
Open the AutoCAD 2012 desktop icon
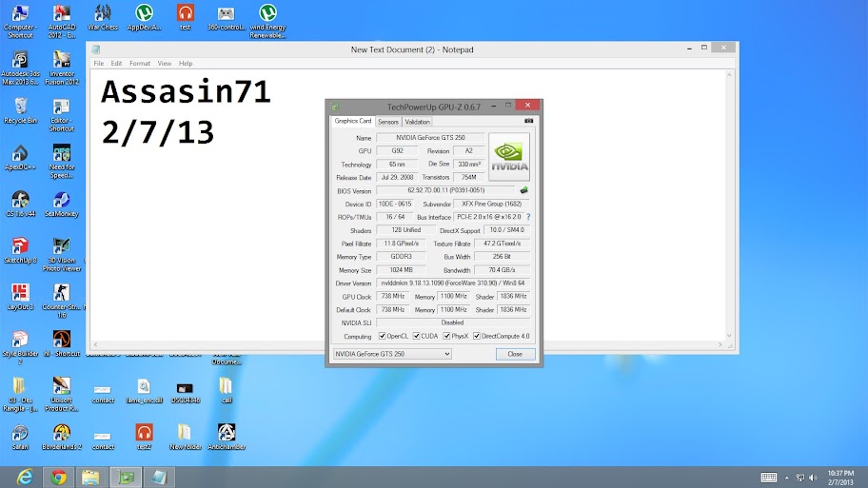[62, 21]
